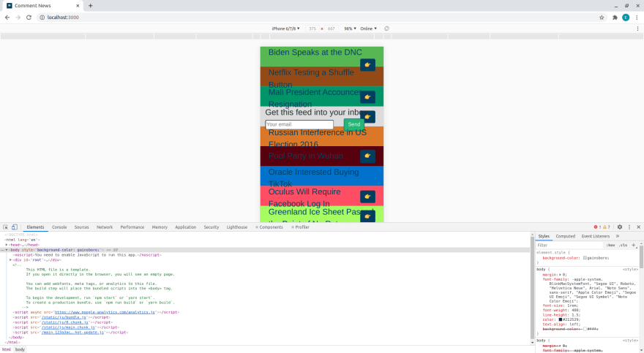Screen dimensions: 644x353
Task: View site information icon in address bar
Action: (42, 18)
